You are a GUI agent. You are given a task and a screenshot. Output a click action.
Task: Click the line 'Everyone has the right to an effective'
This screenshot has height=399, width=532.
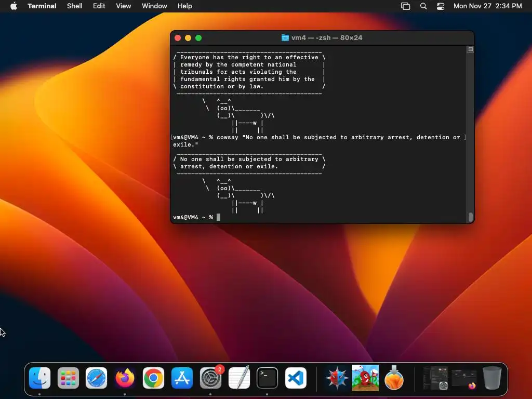coord(249,57)
